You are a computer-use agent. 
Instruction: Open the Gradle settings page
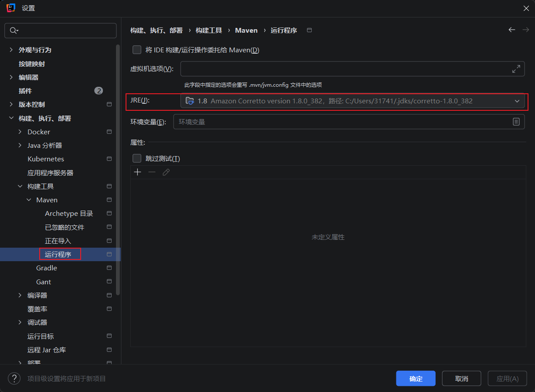pyautogui.click(x=47, y=268)
